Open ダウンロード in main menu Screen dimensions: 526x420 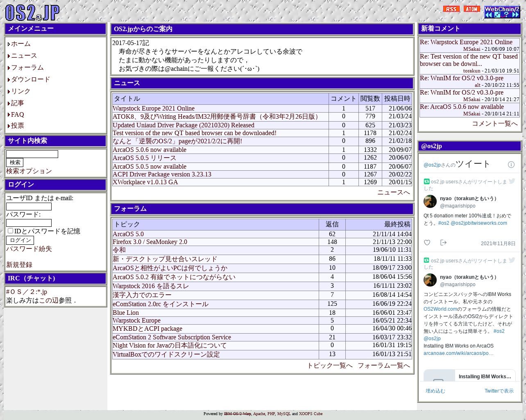click(x=30, y=79)
